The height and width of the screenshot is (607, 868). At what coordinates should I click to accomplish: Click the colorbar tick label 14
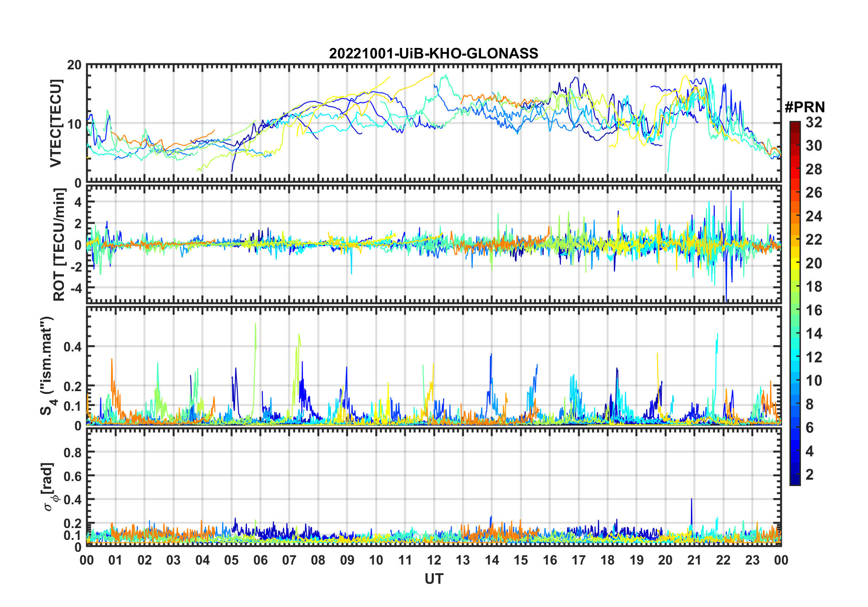[814, 334]
